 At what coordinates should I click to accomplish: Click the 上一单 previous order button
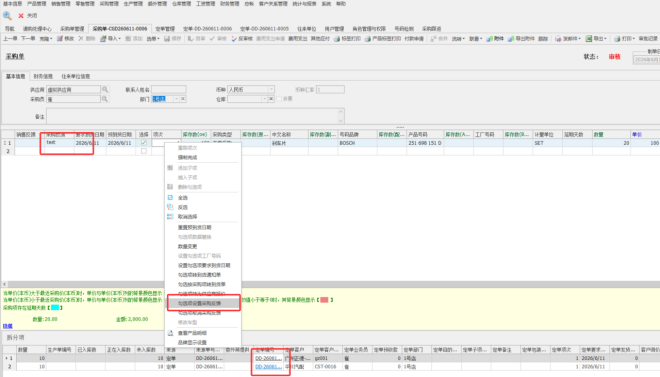[10, 39]
